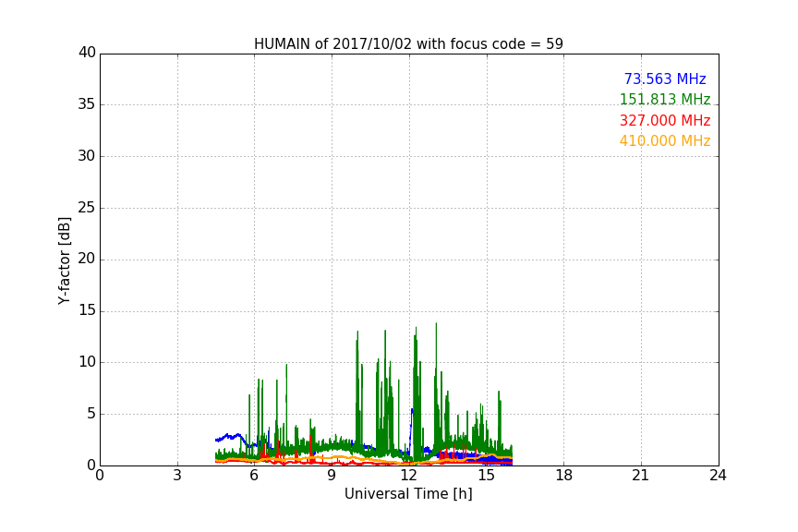This screenshot has height=532, width=798.
Task: Click the x-axis tick value 21
Action: 641,476
